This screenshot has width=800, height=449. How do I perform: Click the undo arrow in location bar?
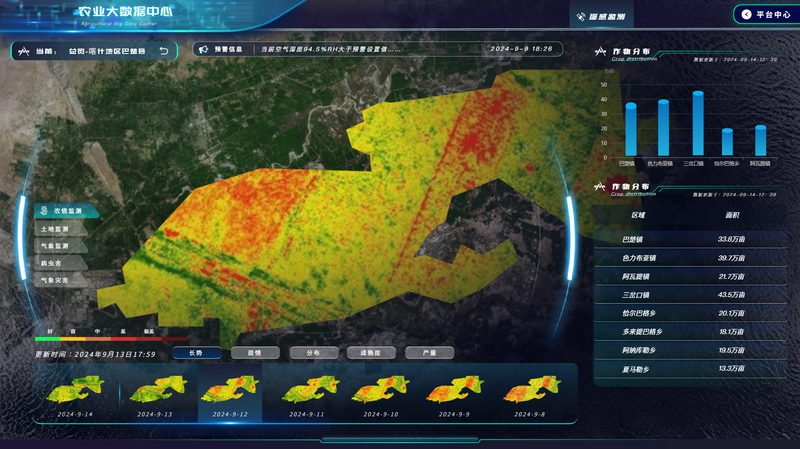pos(164,51)
